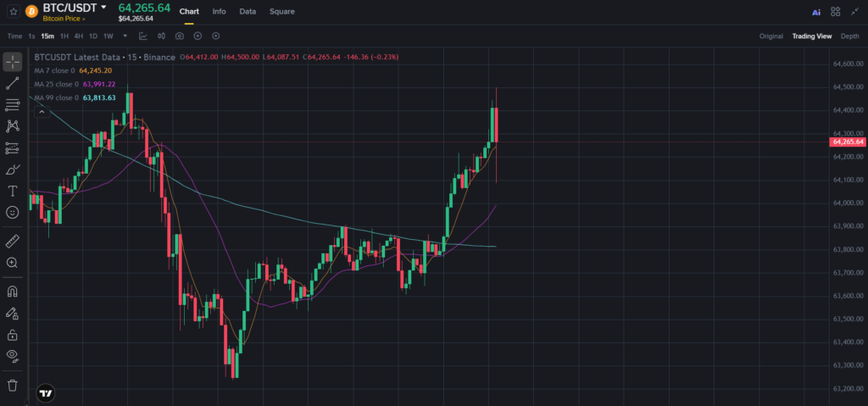Viewport: 868px width, 406px height.
Task: Click the Bitcoin Price link
Action: tap(64, 19)
